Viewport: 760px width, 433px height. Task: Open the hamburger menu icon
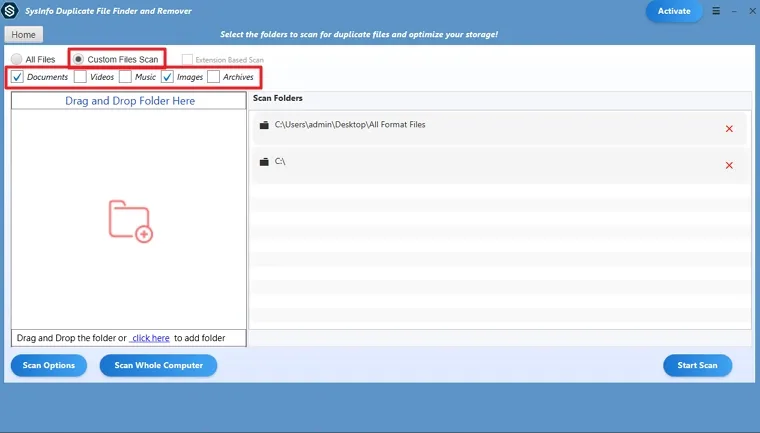(716, 11)
